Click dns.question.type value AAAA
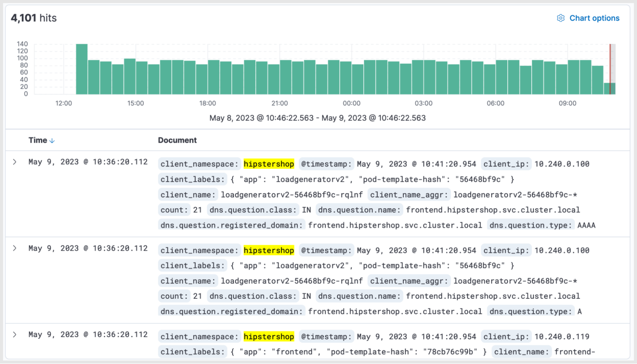 coord(586,225)
